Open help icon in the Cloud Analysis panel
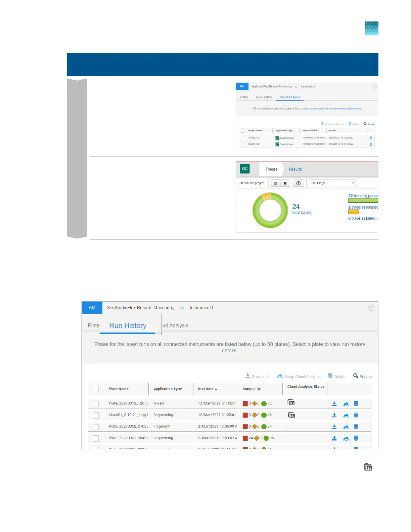This screenshot has height=532, width=411. [x=374, y=86]
